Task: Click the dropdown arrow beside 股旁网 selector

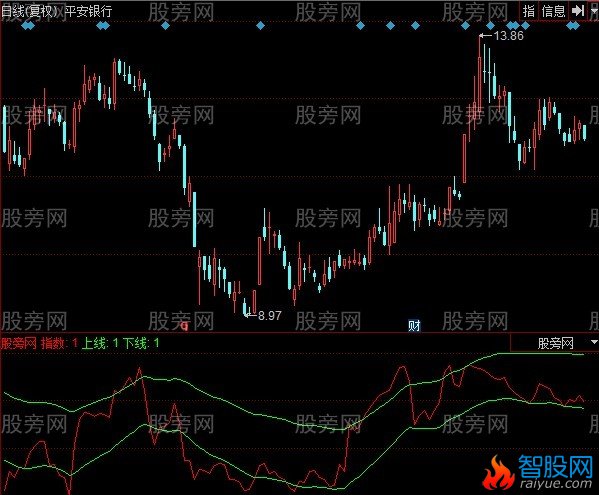Action: pos(594,342)
